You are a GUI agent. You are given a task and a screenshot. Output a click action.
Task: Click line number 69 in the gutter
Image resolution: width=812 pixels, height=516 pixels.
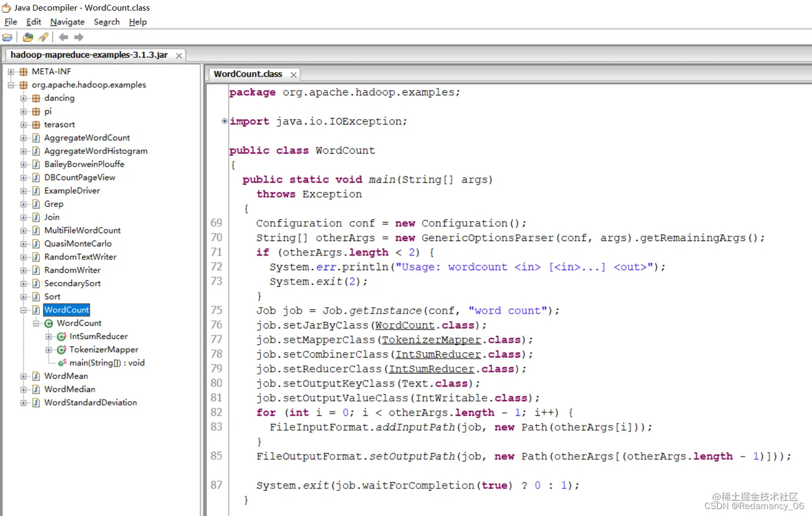(216, 223)
